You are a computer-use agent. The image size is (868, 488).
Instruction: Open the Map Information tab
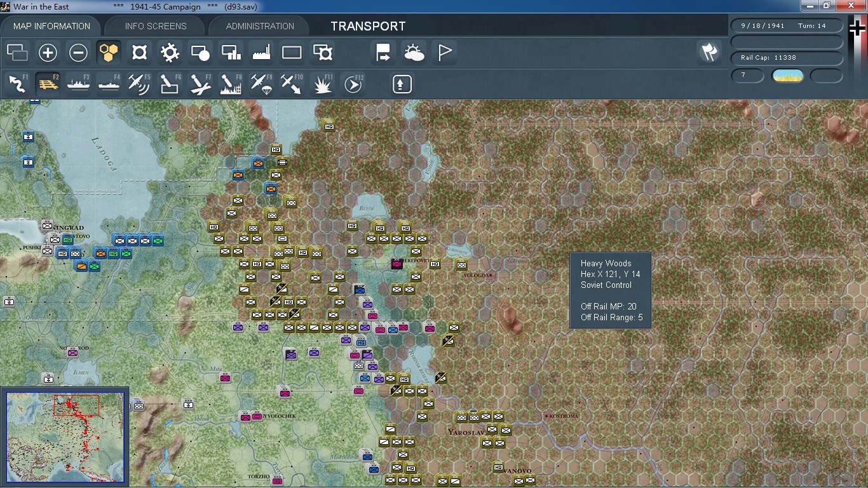coord(51,26)
